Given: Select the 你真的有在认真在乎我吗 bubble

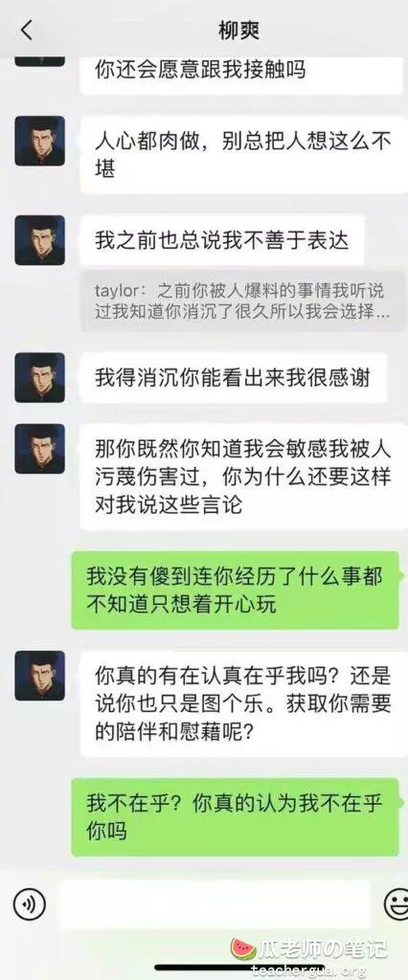Looking at the screenshot, I should (243, 703).
